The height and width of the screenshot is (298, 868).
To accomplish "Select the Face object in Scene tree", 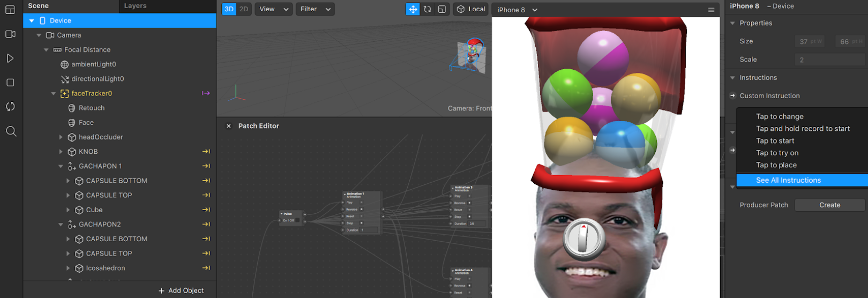I will 86,123.
